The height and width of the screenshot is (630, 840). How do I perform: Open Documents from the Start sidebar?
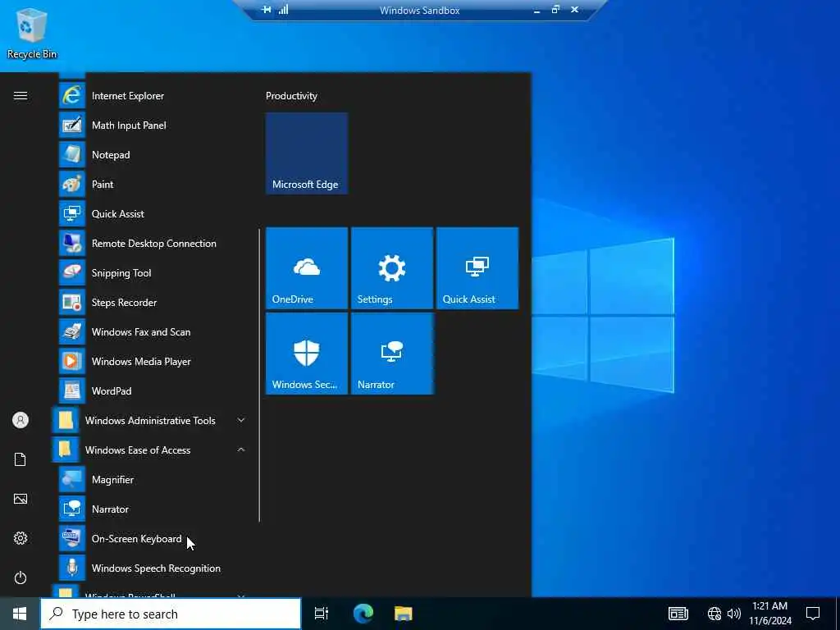[21, 459]
